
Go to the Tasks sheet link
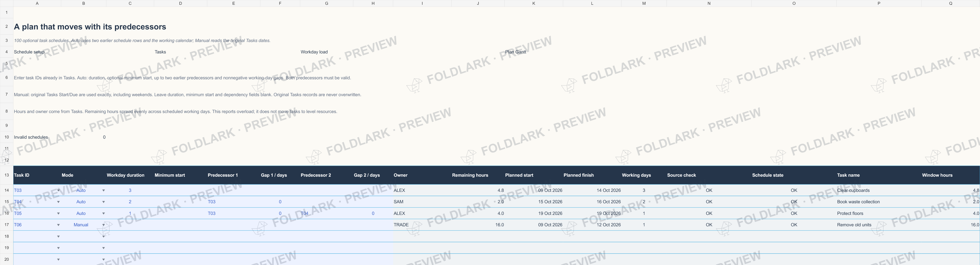[x=160, y=52]
